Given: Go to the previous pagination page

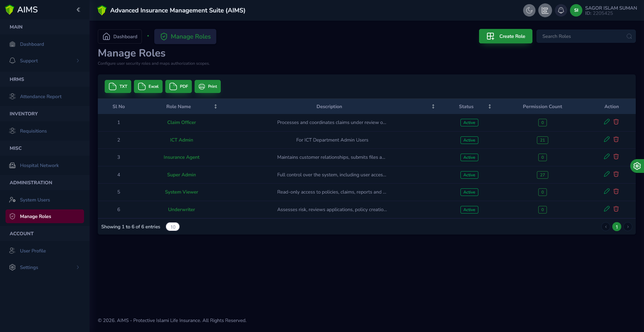Looking at the screenshot, I should [606, 227].
